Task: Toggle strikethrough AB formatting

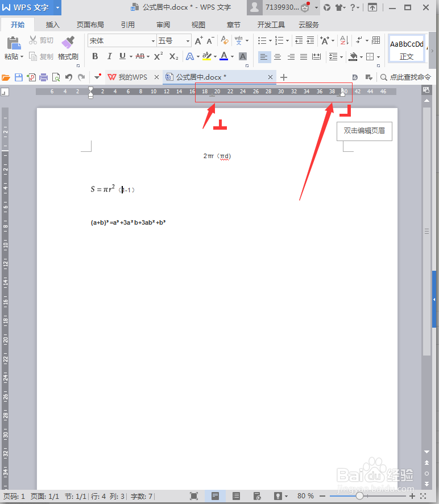Action: (x=140, y=56)
